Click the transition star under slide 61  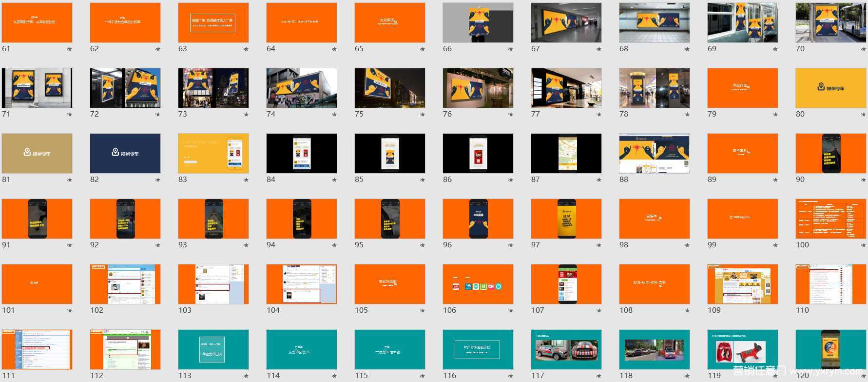tap(70, 49)
